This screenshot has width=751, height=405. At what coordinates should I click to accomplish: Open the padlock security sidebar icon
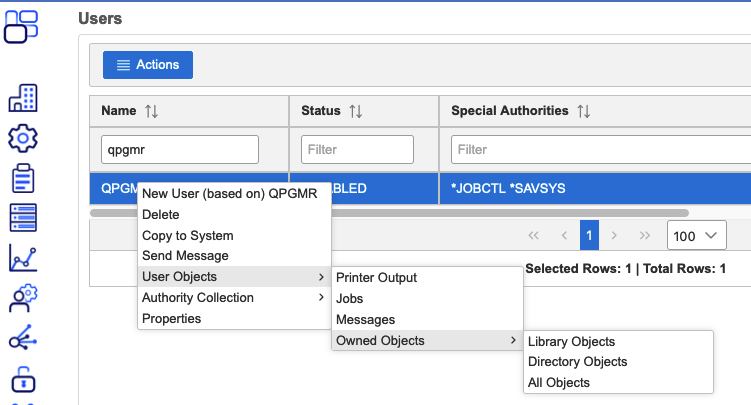tap(22, 380)
